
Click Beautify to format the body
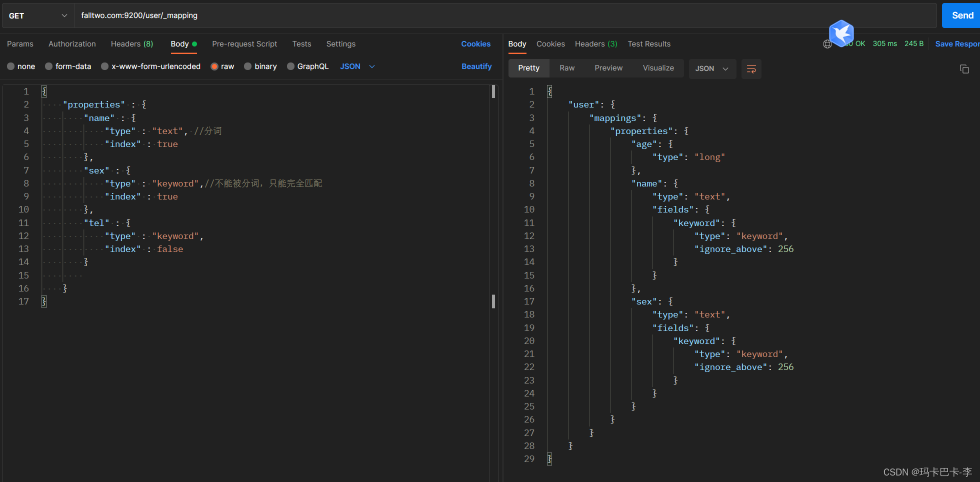pos(476,66)
